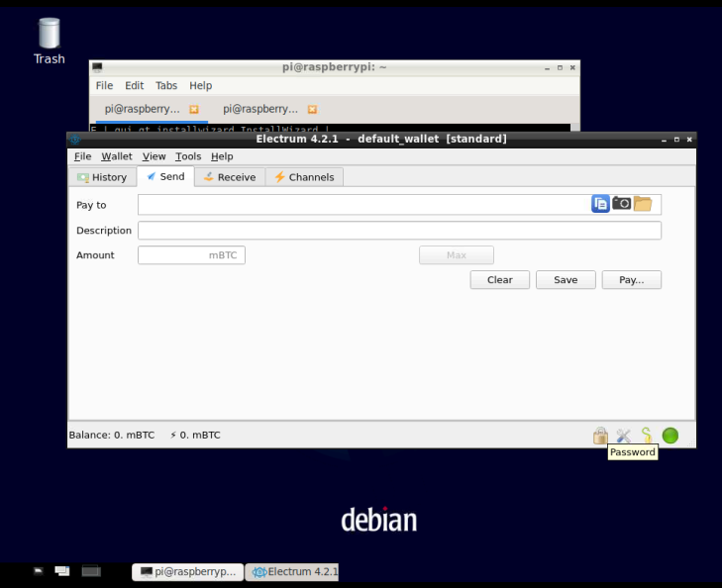Click the lightning 0. mBTC balance text
This screenshot has width=722, height=588.
[195, 435]
